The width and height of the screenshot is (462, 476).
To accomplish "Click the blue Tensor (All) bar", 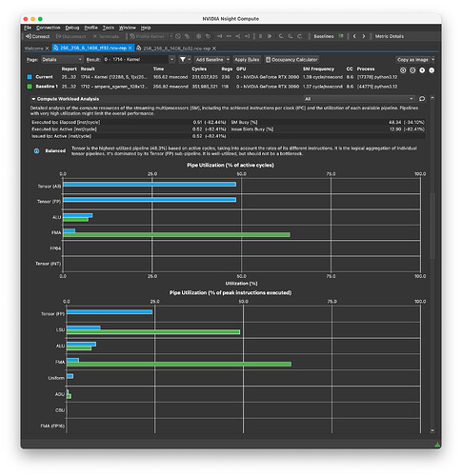I will click(150, 185).
